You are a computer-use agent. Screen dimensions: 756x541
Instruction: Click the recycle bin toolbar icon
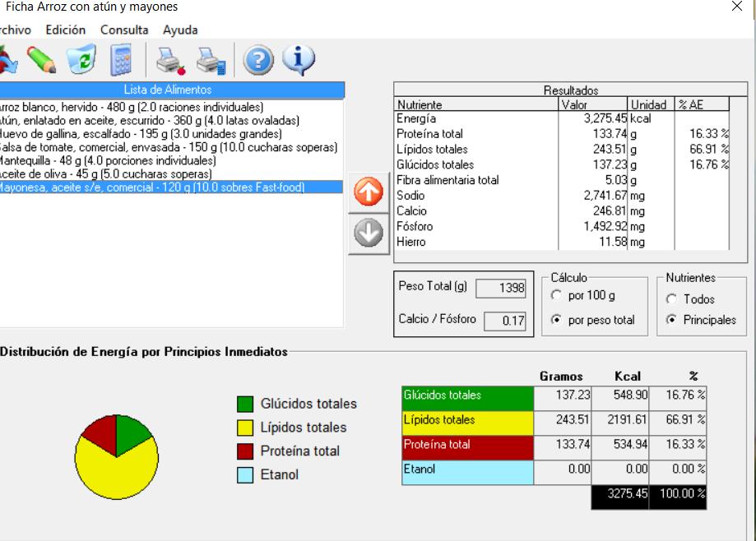point(81,60)
